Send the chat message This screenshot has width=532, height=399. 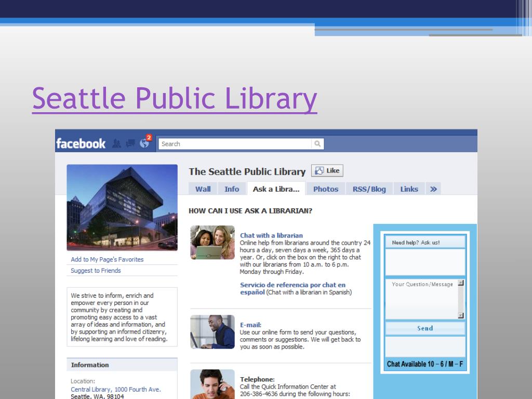point(425,328)
